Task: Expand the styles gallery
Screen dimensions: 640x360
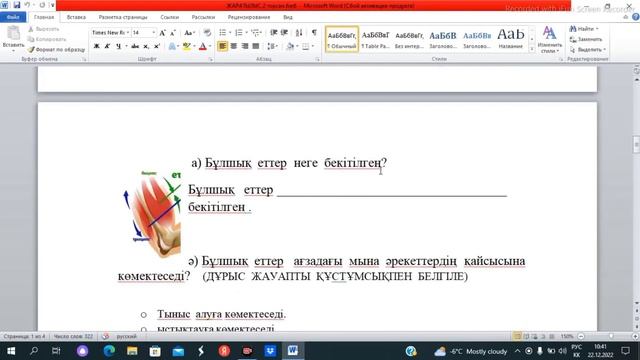Action: 532,49
